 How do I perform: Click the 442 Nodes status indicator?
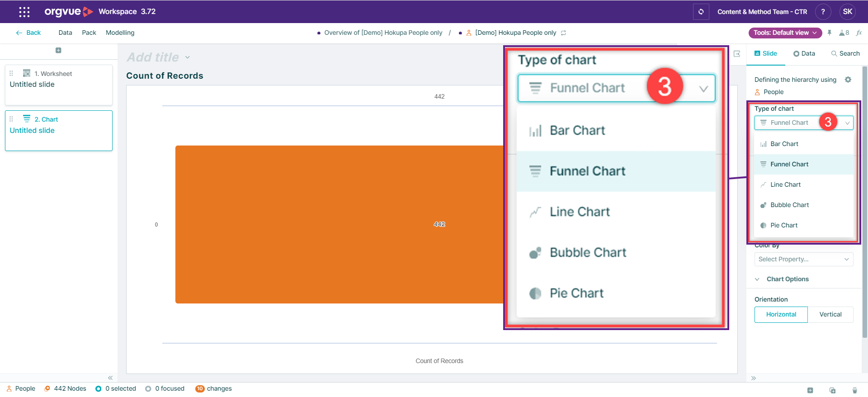pyautogui.click(x=65, y=388)
